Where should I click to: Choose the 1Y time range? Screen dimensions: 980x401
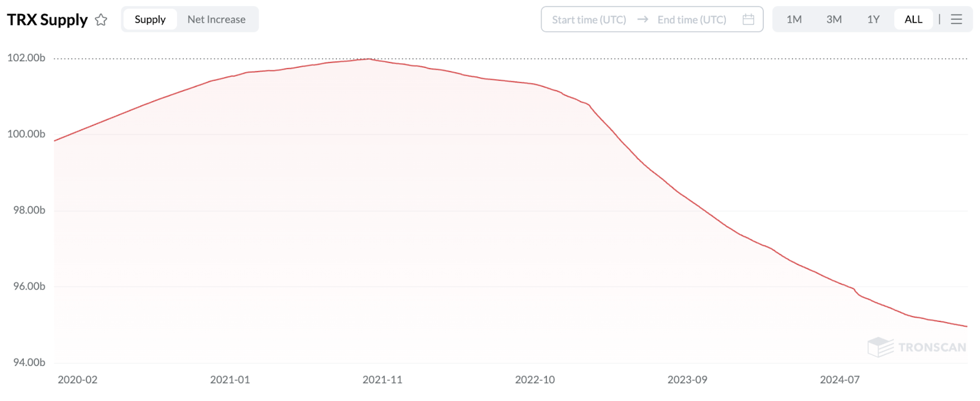pos(873,20)
